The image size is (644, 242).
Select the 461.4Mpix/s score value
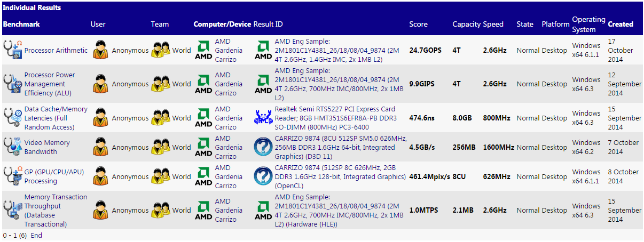(430, 176)
